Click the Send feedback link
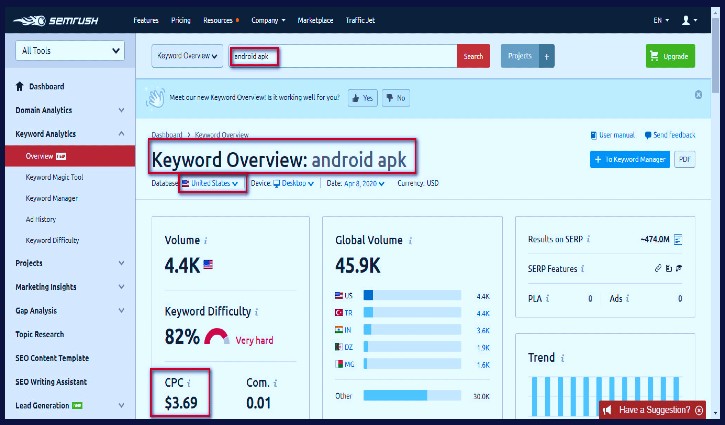This screenshot has width=725, height=425. click(670, 135)
